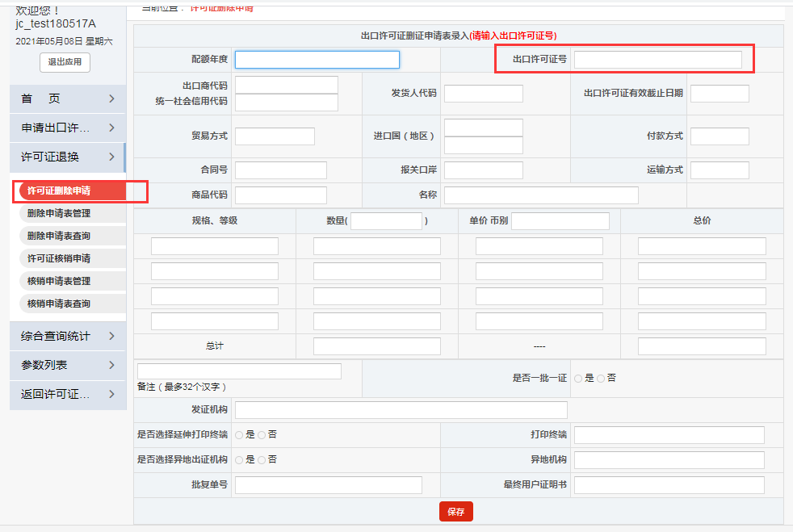Select 是 radio for 是否选择异地出证机构

pos(239,459)
